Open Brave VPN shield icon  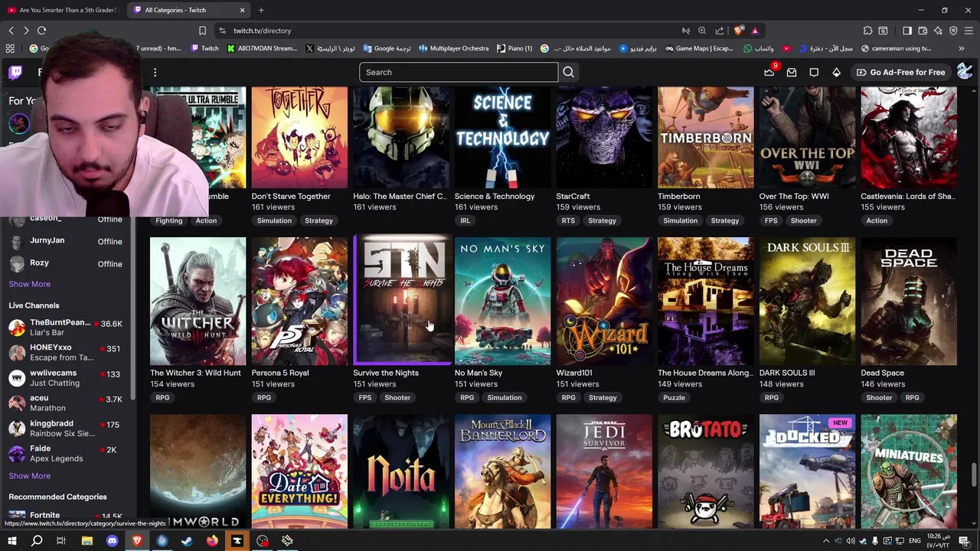953,31
